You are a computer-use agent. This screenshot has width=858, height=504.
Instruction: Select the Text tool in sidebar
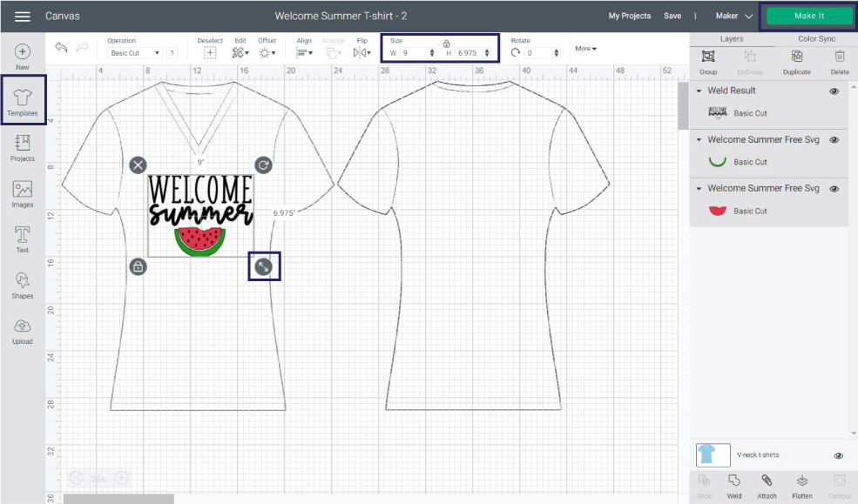tap(23, 239)
